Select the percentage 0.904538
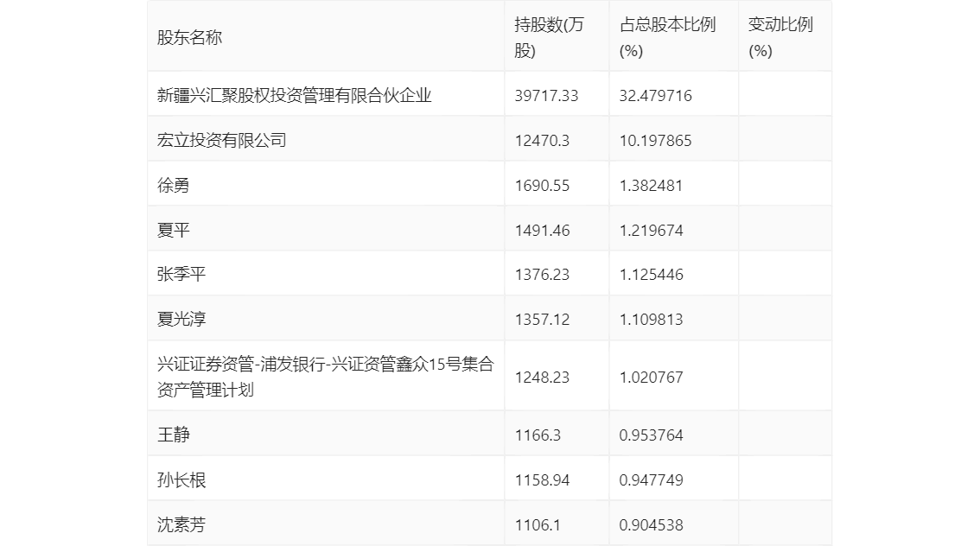 pos(651,524)
